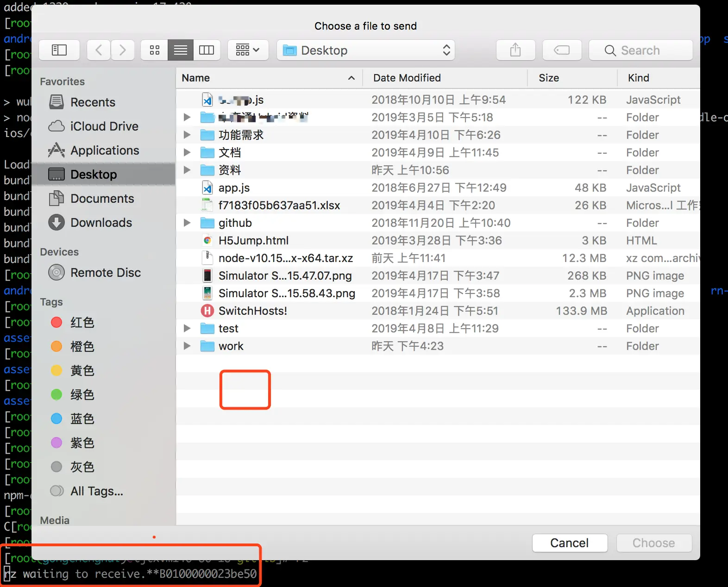Expand the work folder triangle
This screenshot has width=728, height=587.
point(187,346)
